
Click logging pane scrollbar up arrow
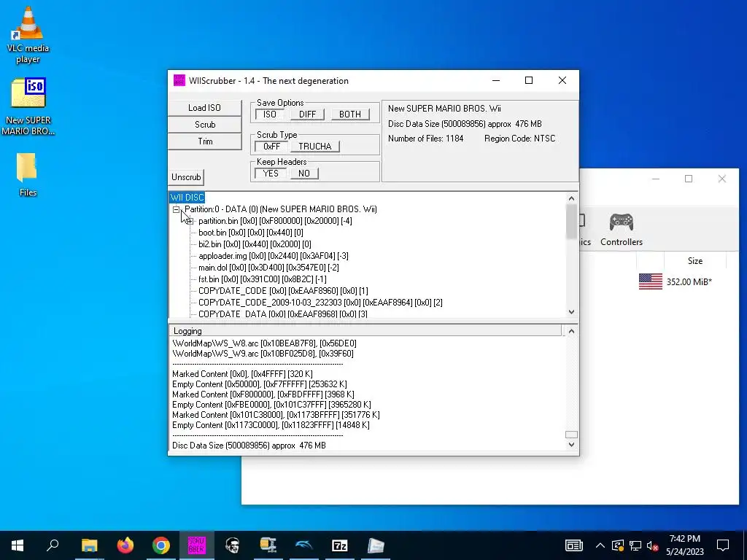[572, 331]
